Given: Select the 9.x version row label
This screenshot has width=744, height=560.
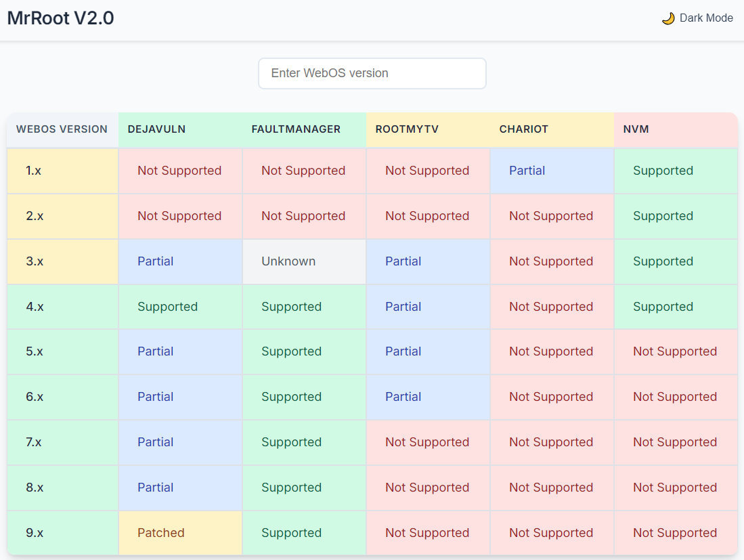Looking at the screenshot, I should click(x=35, y=533).
